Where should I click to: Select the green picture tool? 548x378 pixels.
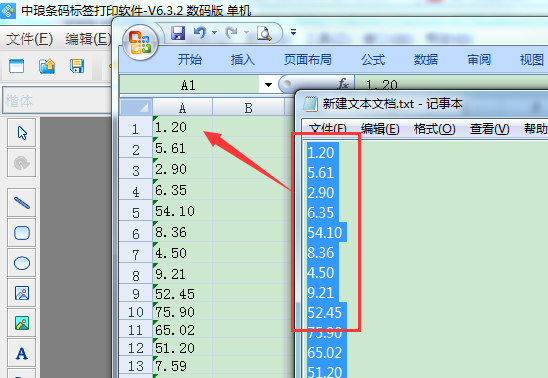22,323
